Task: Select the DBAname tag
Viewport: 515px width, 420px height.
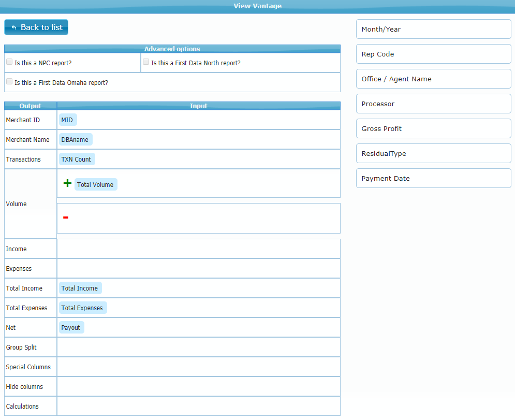Action: (75, 139)
